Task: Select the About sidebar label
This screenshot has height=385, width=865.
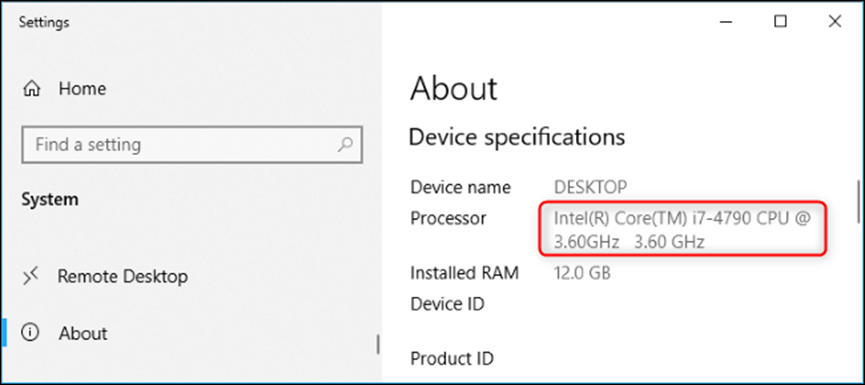Action: click(83, 333)
